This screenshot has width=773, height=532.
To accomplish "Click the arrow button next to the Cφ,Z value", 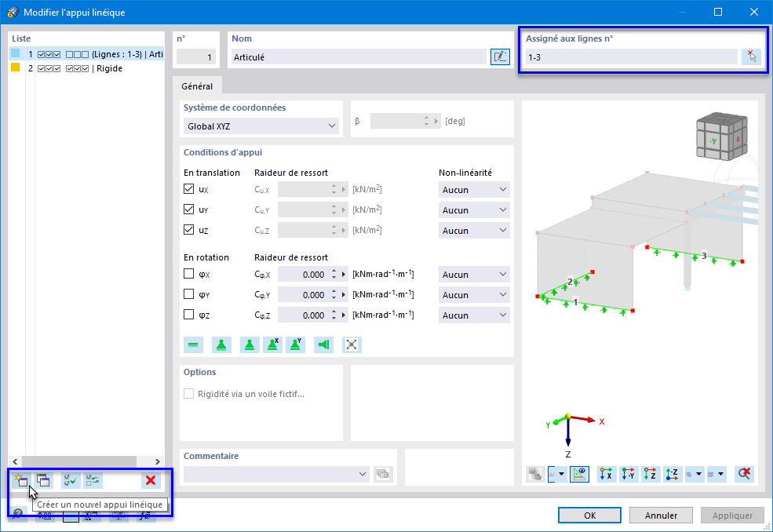I will (x=344, y=315).
